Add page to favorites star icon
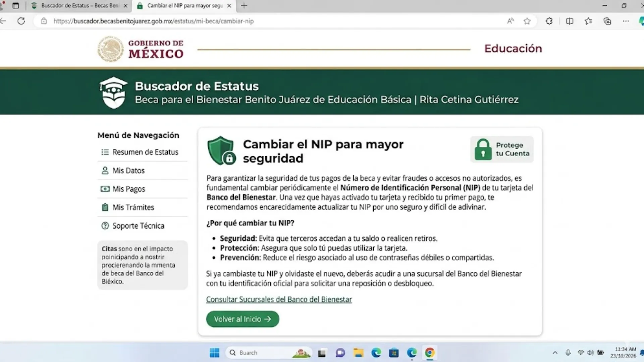Screen dimensions: 644x362 pyautogui.click(x=527, y=21)
